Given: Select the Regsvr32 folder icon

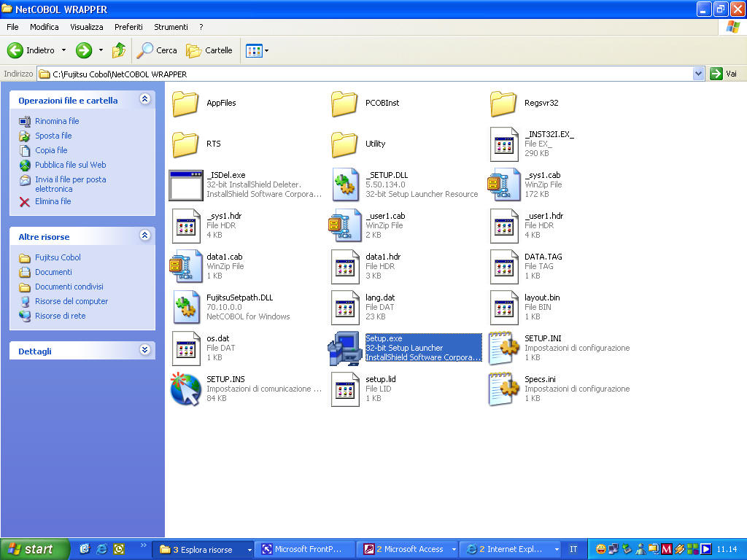Looking at the screenshot, I should (x=503, y=104).
